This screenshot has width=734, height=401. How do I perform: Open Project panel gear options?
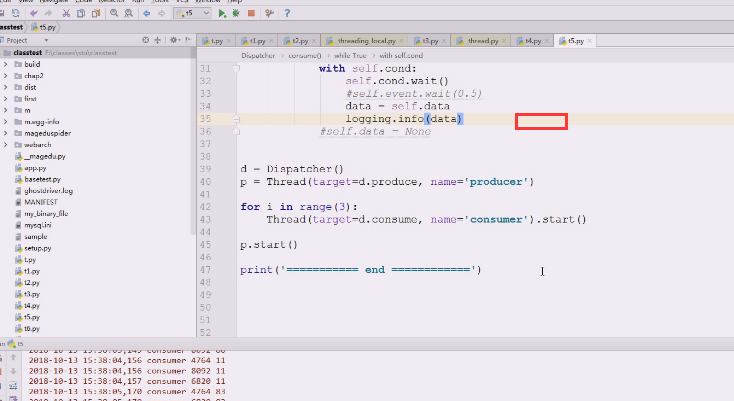(x=174, y=40)
